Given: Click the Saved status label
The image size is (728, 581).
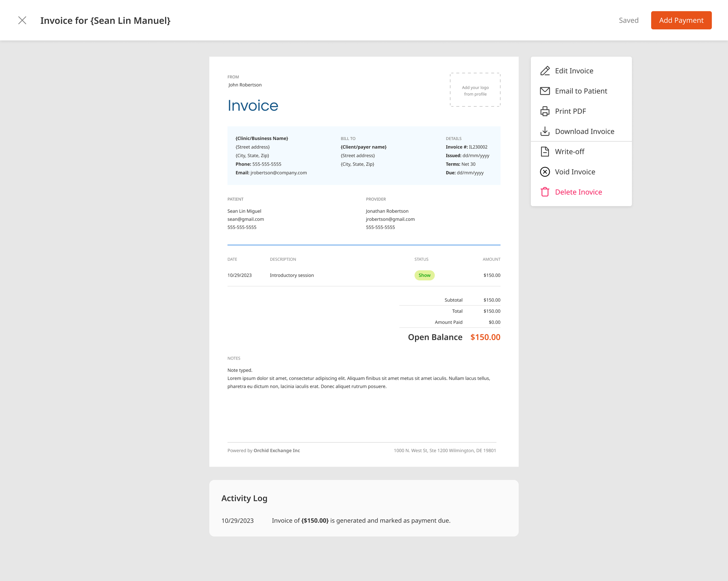Looking at the screenshot, I should 628,20.
